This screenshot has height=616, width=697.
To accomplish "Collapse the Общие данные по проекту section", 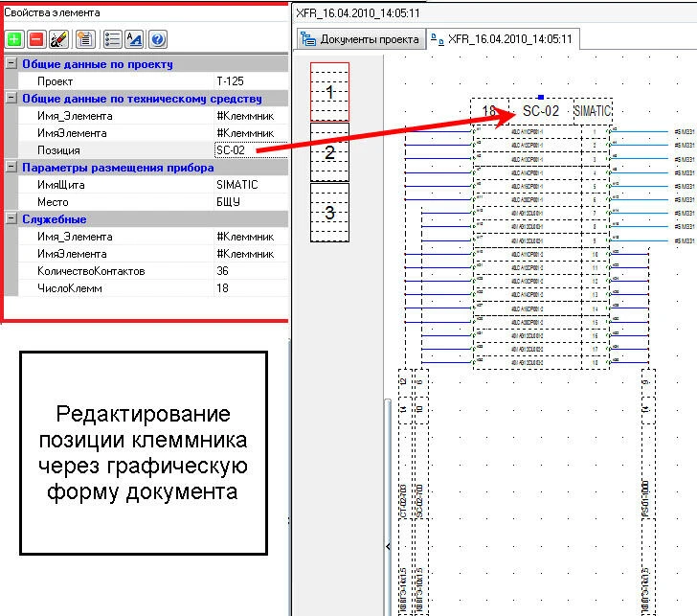I will coord(11,64).
